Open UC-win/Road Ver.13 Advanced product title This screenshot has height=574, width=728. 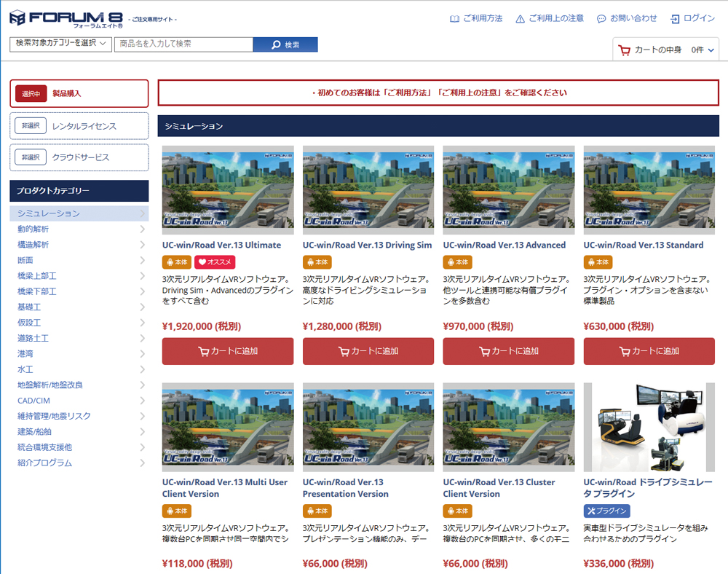click(x=505, y=245)
